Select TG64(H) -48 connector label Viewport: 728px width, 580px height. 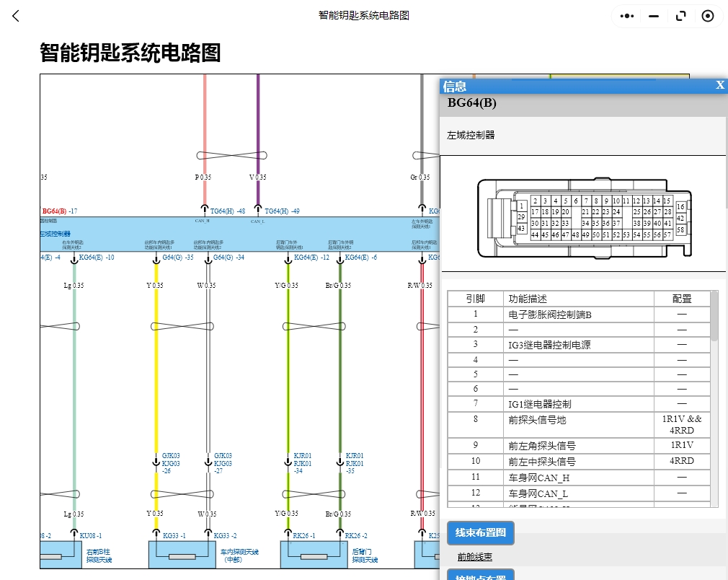[228, 211]
